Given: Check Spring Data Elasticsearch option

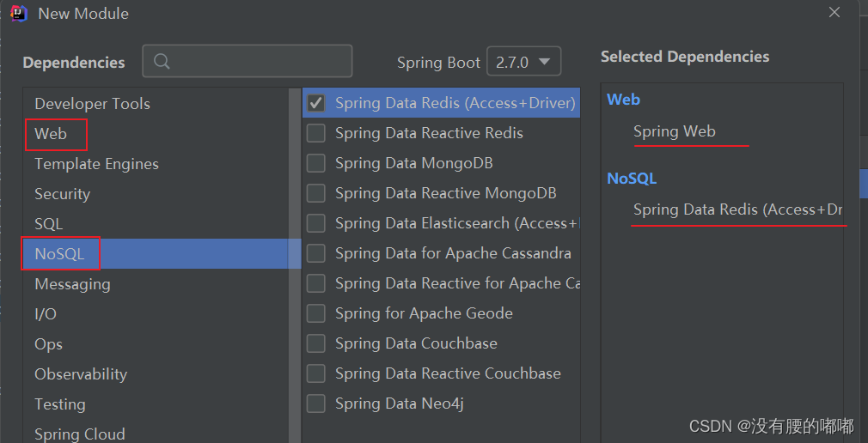Looking at the screenshot, I should [x=316, y=223].
